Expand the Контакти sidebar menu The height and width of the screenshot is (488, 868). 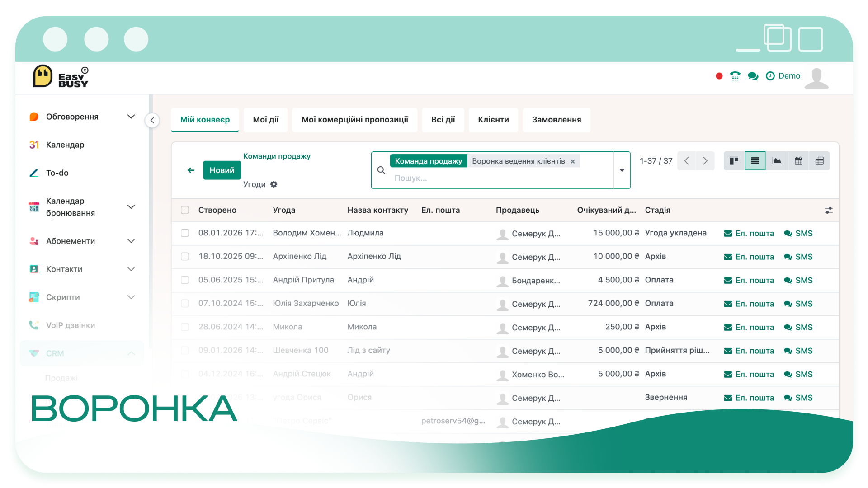131,269
